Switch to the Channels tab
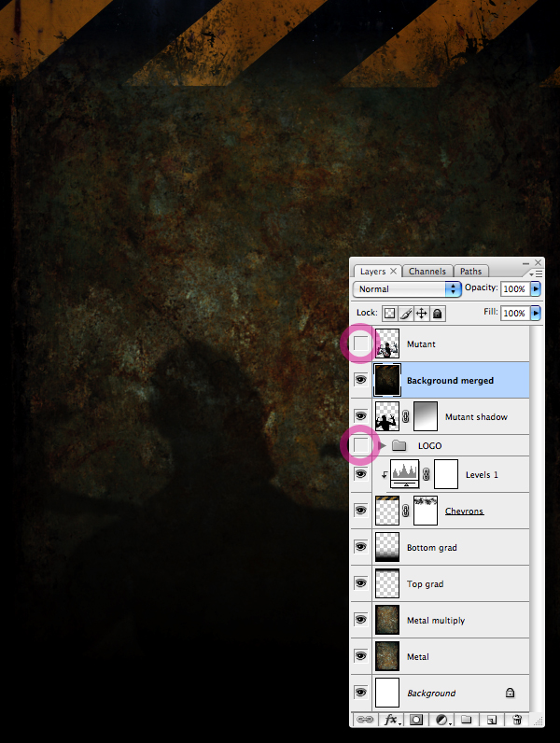 tap(427, 271)
